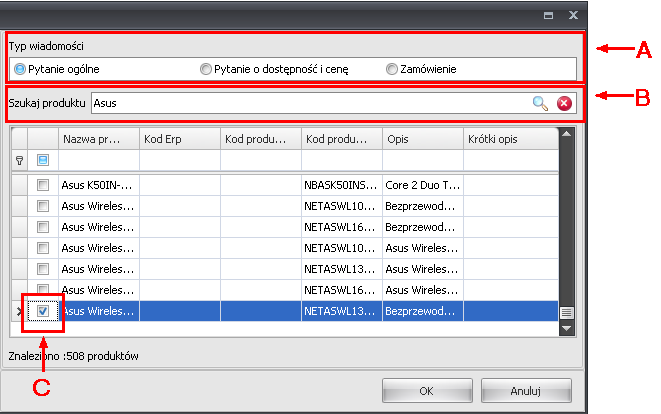The width and height of the screenshot is (661, 414).
Task: Toggle the select-all icon in filter row
Action: [x=43, y=160]
